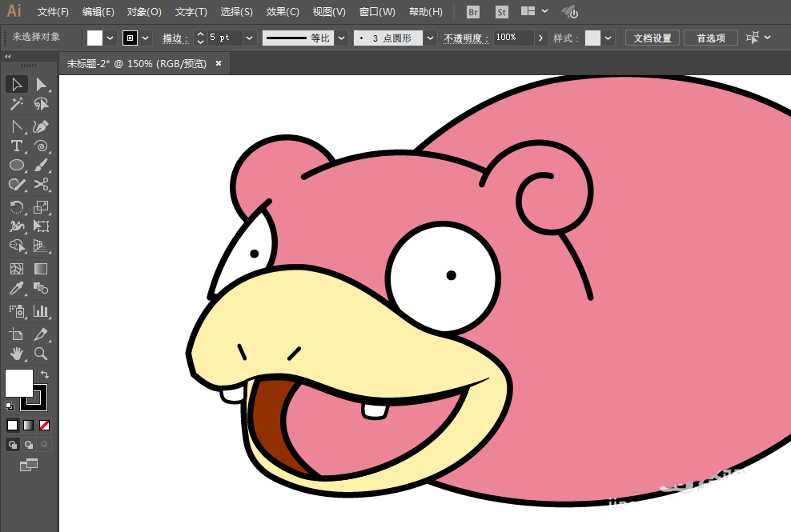Viewport: 791px width, 532px height.
Task: Open the 文件(F) menu
Action: tap(53, 11)
